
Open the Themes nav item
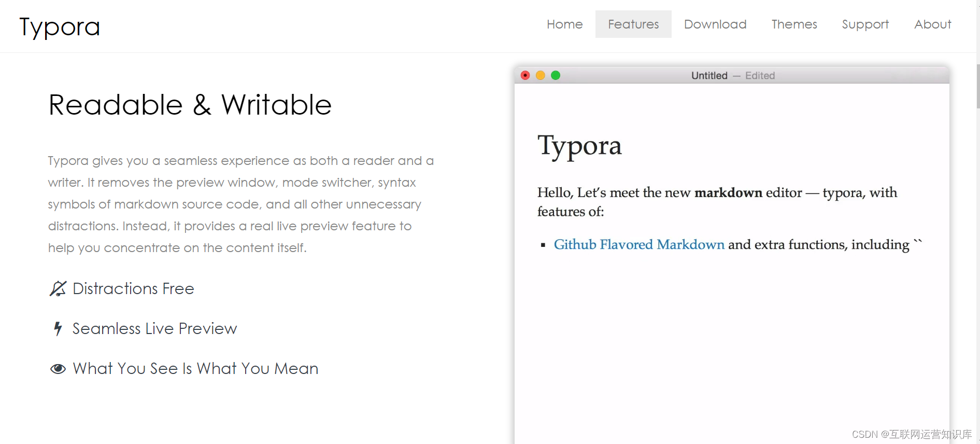[x=794, y=24]
